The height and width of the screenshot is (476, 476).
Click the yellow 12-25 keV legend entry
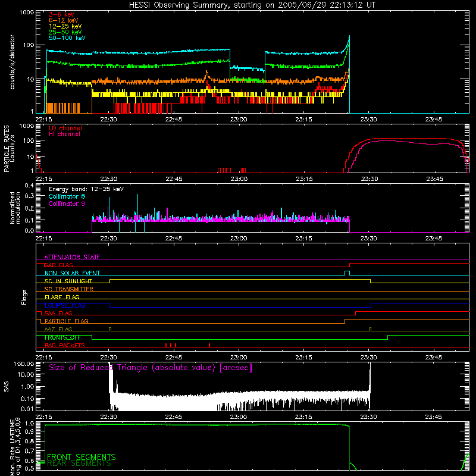[65, 26]
